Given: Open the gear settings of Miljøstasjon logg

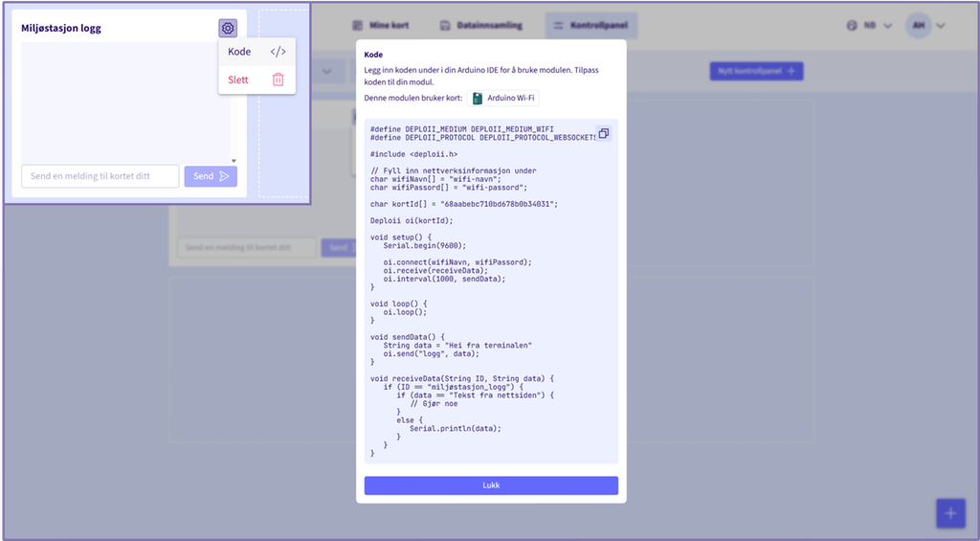Looking at the screenshot, I should [228, 28].
